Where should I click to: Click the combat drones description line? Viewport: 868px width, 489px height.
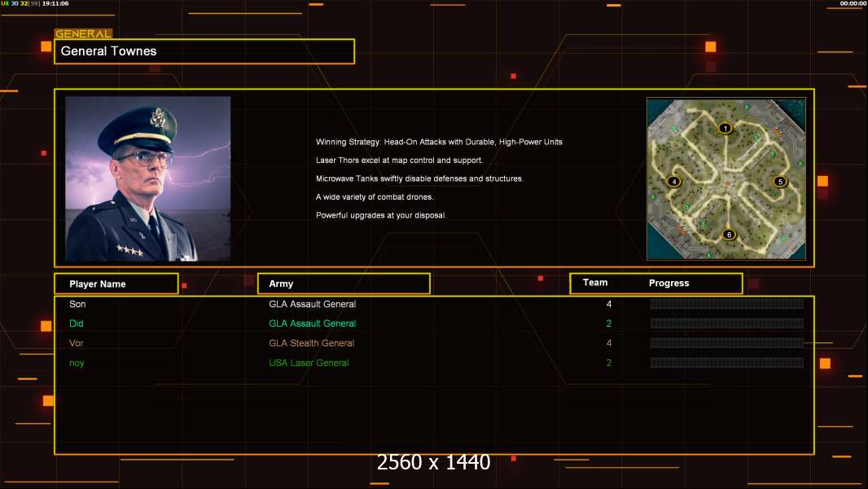click(x=375, y=196)
